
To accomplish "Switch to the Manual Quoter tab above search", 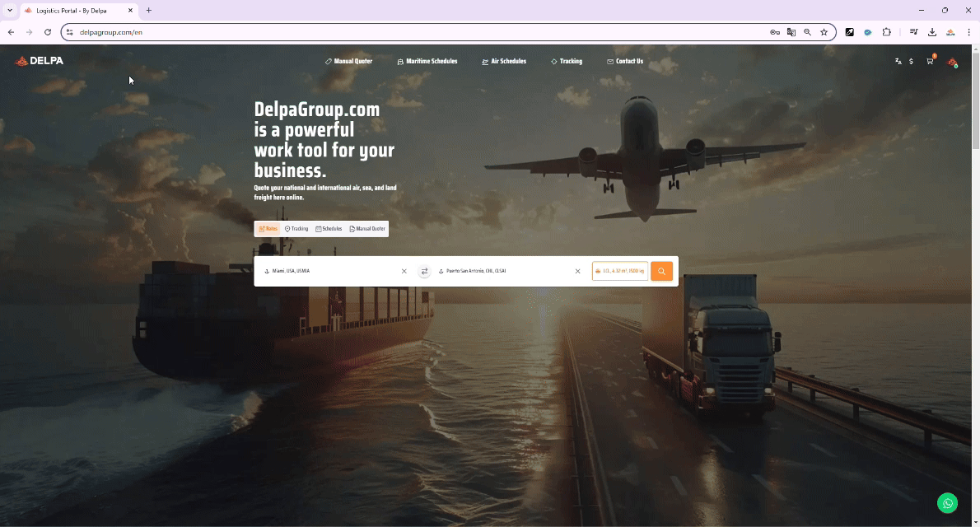I will (x=367, y=229).
